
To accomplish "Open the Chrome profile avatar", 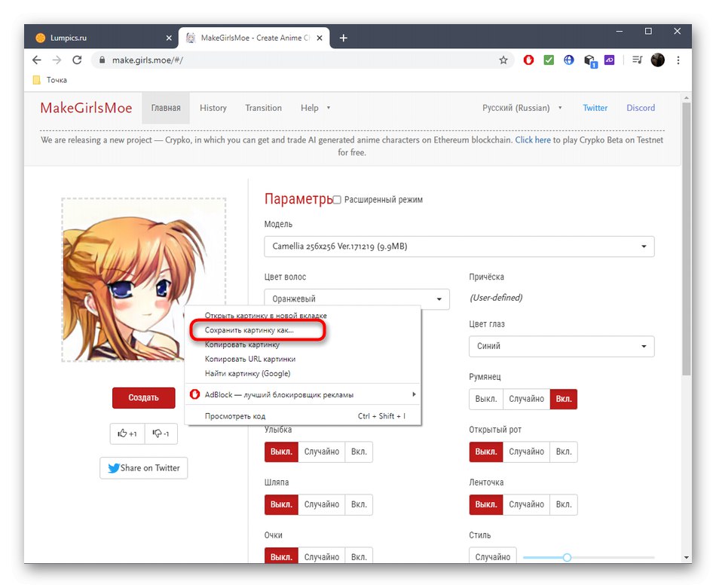I will point(657,60).
